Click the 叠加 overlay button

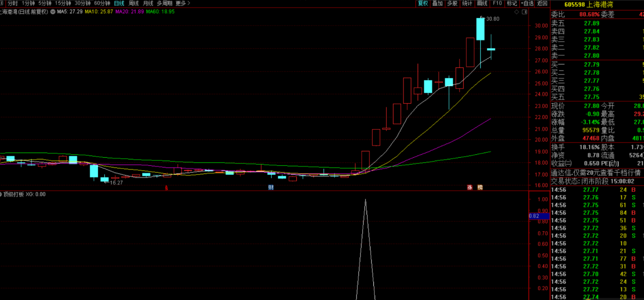(437, 3)
